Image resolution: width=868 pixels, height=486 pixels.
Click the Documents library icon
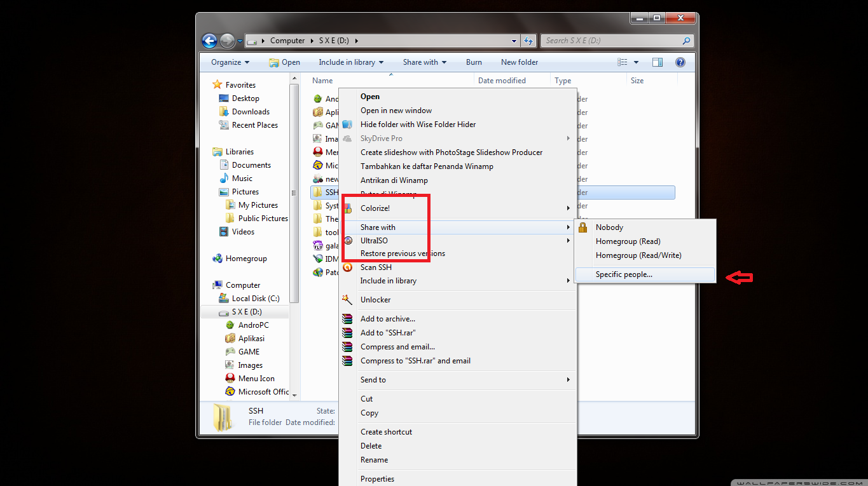click(224, 165)
